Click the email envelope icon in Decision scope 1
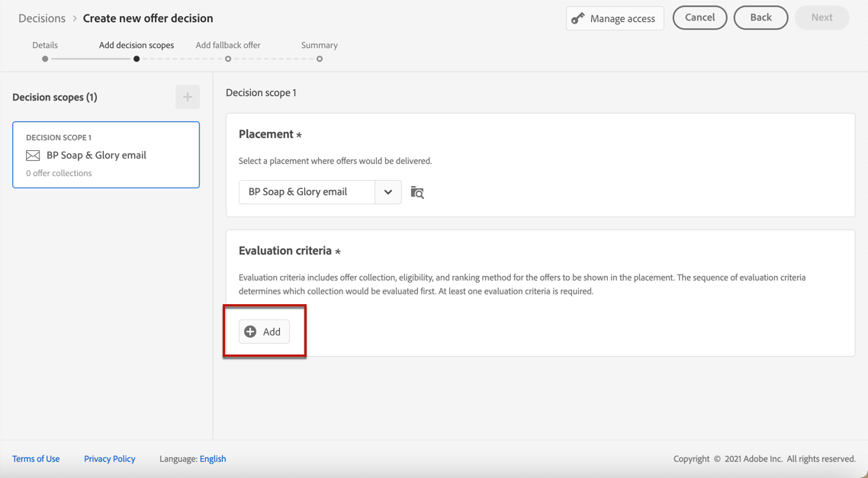The width and height of the screenshot is (868, 478). pos(33,156)
